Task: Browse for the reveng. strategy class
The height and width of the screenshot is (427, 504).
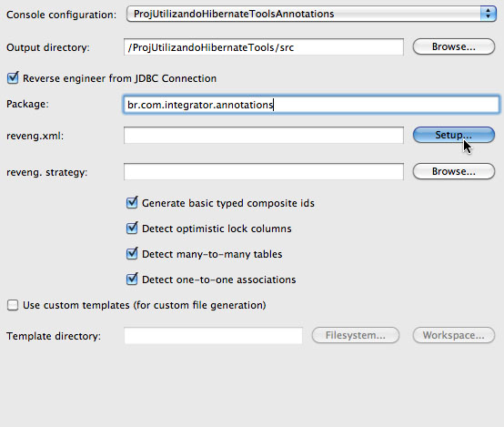Action: click(x=454, y=171)
